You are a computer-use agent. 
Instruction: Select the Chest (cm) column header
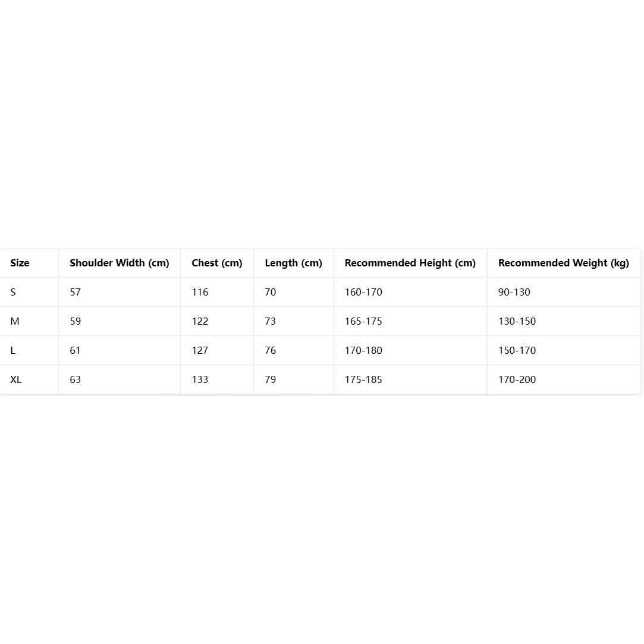coord(216,263)
